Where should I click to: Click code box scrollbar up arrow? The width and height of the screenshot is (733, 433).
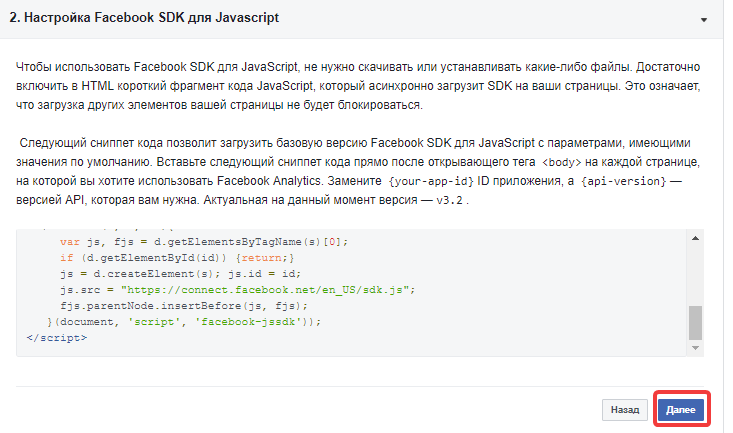coord(695,238)
